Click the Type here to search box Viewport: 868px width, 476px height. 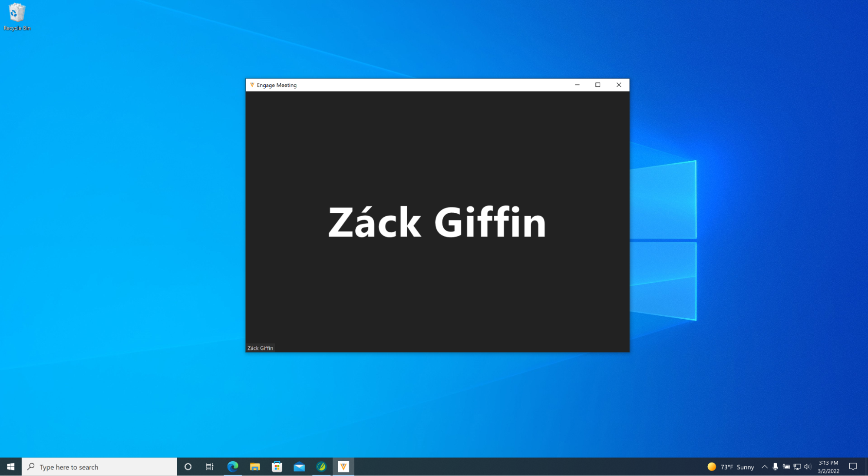pyautogui.click(x=100, y=467)
